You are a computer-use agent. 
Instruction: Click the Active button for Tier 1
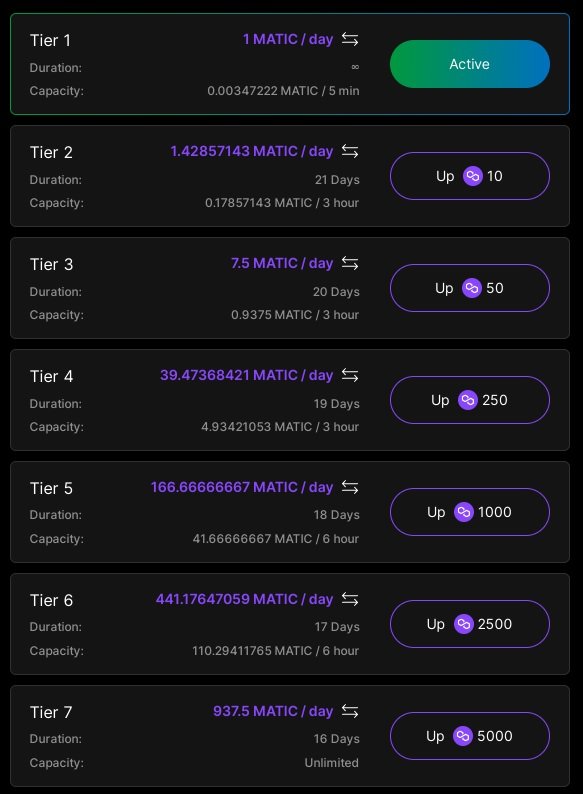[470, 64]
